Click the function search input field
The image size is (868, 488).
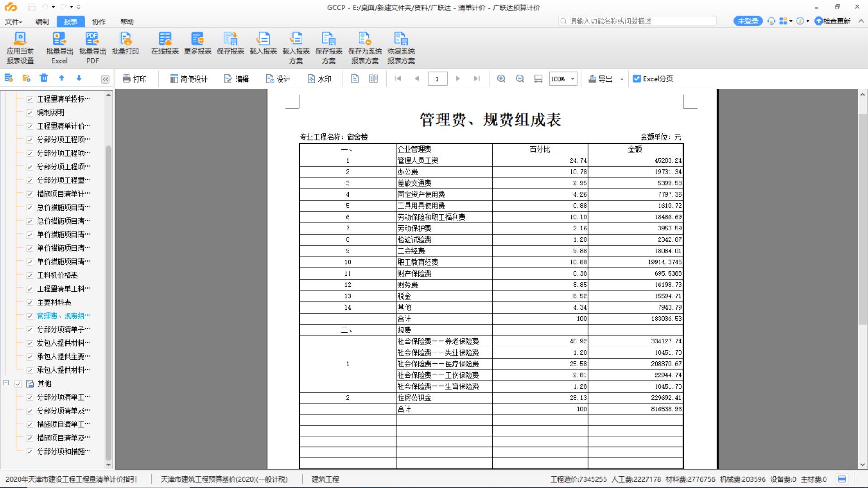tap(637, 21)
